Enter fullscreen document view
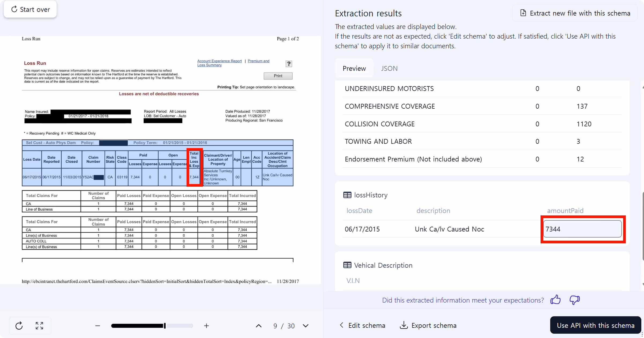Viewport: 644px width, 338px height. [39, 326]
